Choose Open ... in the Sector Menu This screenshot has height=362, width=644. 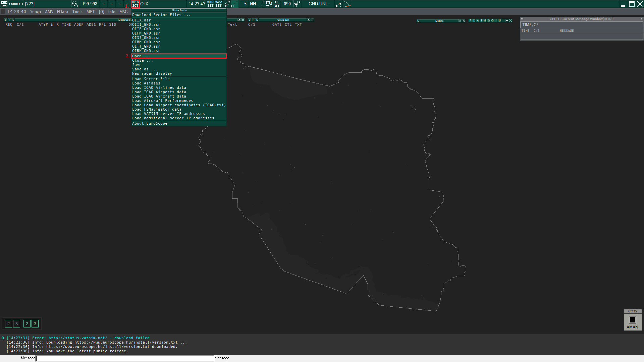pyautogui.click(x=179, y=56)
